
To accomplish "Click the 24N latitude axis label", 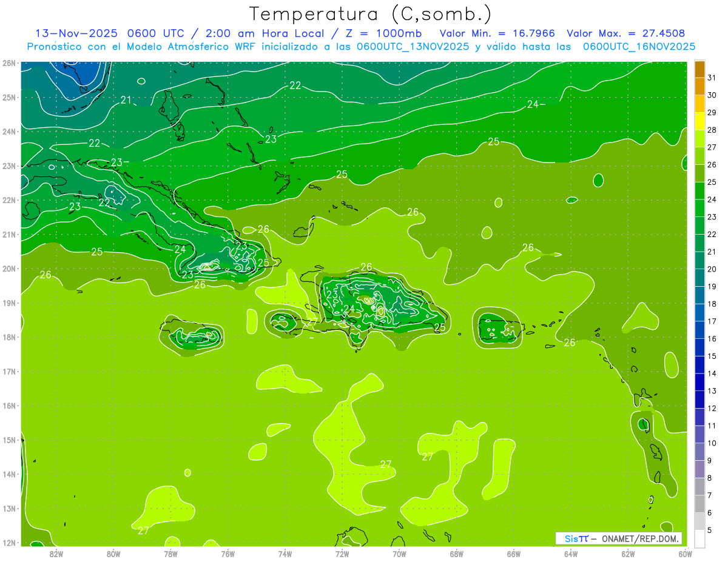I will [8, 132].
